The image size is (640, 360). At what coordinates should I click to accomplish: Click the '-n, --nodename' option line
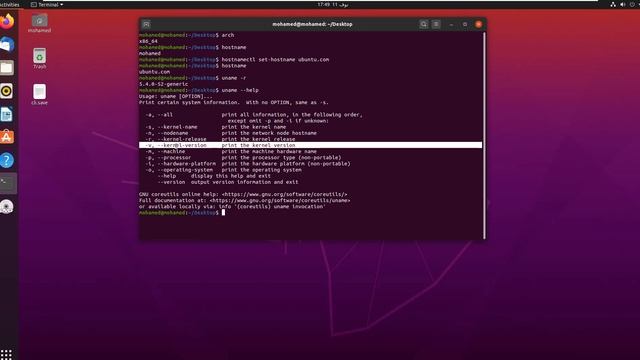[x=231, y=133]
